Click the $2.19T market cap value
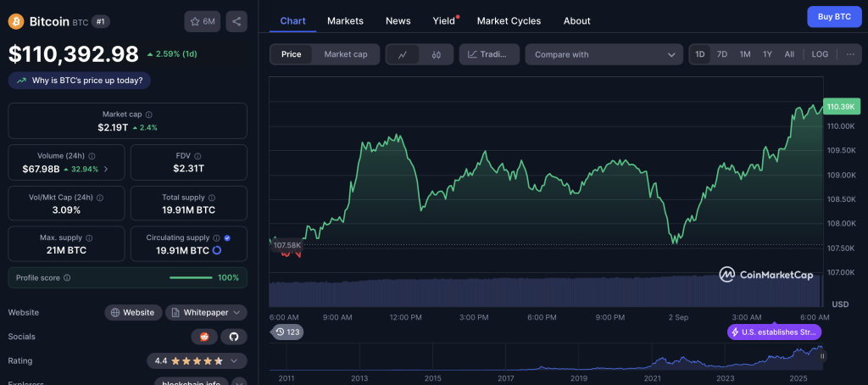 pos(113,127)
